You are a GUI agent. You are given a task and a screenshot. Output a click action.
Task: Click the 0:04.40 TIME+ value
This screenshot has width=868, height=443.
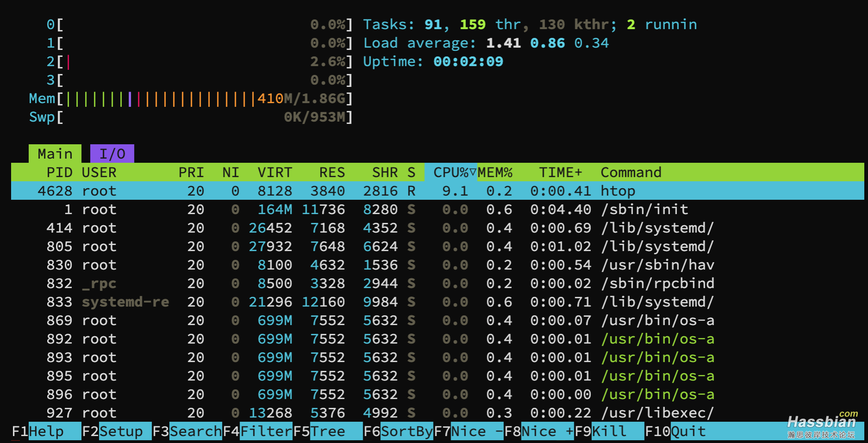pos(560,209)
